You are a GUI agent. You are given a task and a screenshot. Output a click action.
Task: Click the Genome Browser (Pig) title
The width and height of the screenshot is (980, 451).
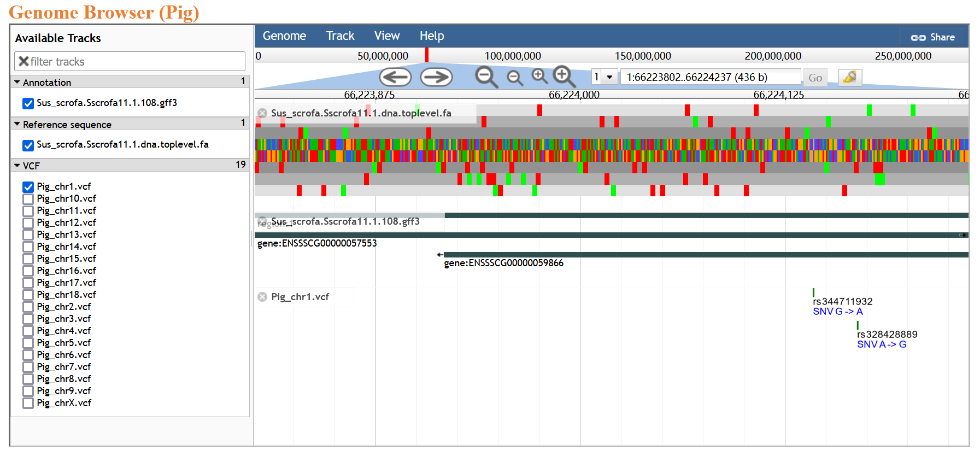tap(104, 12)
